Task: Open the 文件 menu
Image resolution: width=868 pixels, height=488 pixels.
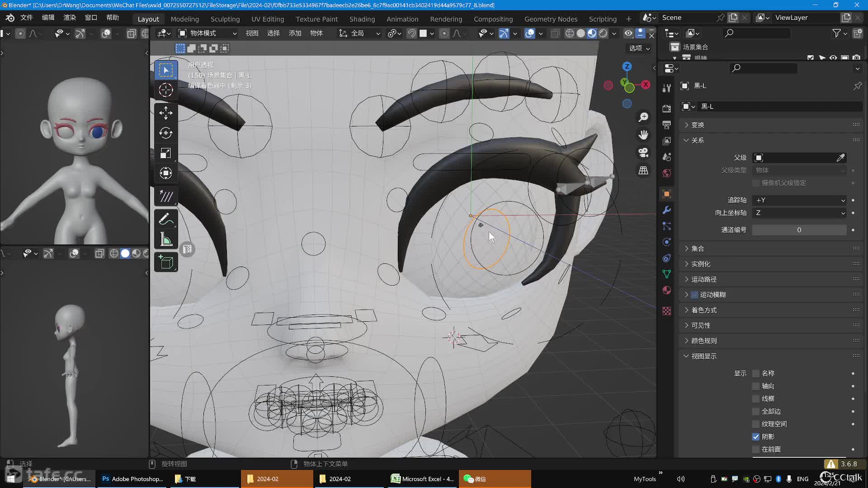Action: click(x=27, y=18)
